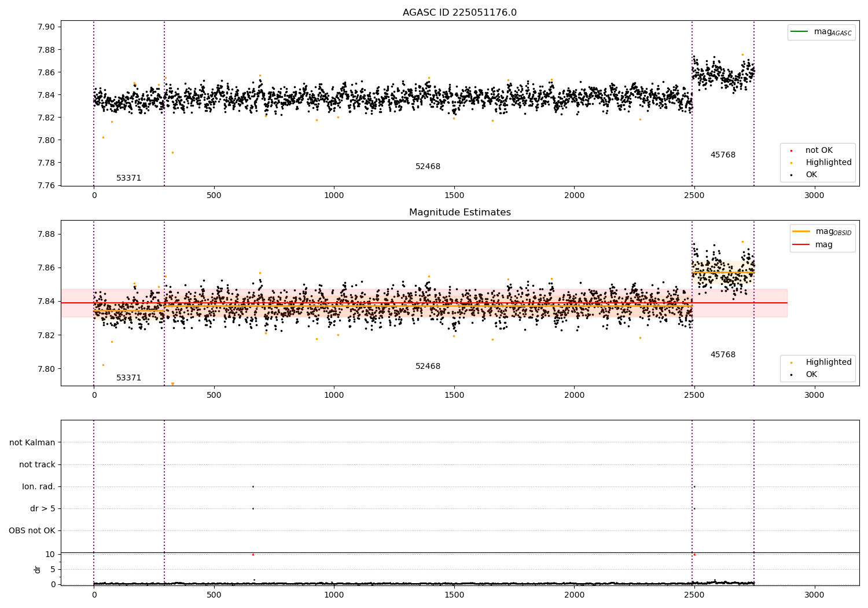Click the 'not Kalman' y-axis label
Screen dimensions: 868x608
(x=32, y=443)
